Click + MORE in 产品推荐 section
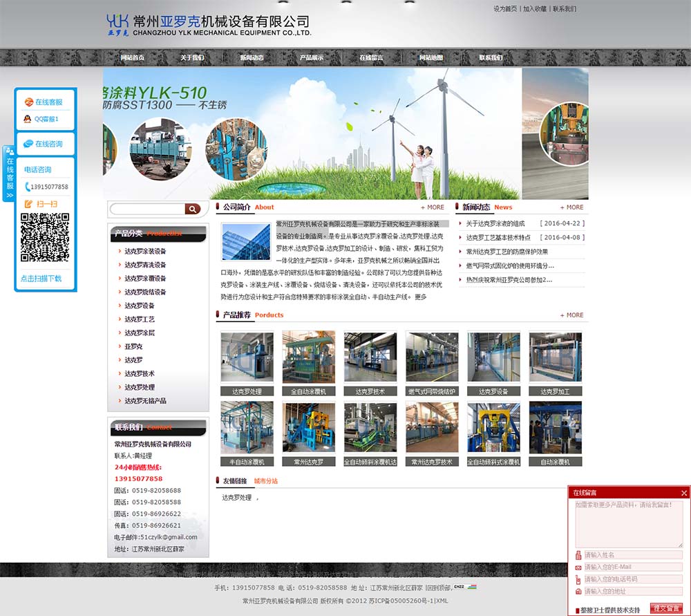The width and height of the screenshot is (691, 616). click(x=571, y=315)
